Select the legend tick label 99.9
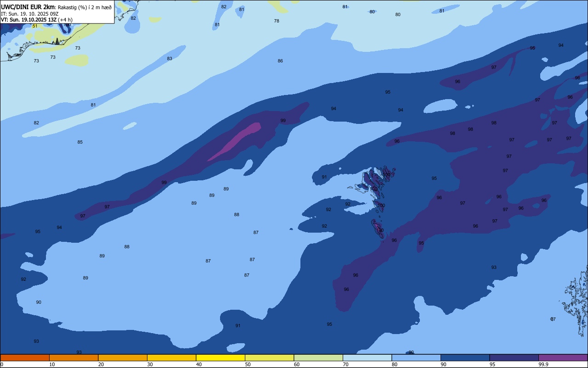Viewport: 588px width, 368px height. point(543,364)
